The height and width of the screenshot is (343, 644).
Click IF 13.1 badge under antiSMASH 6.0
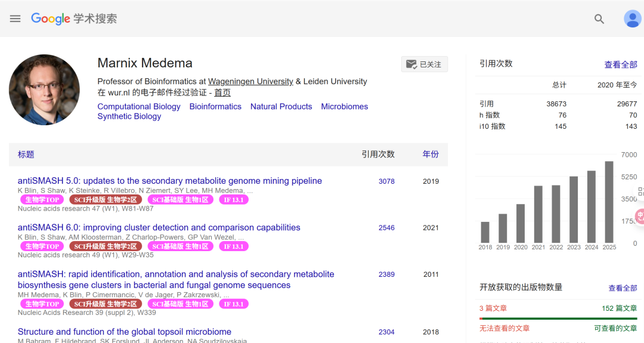(x=233, y=246)
